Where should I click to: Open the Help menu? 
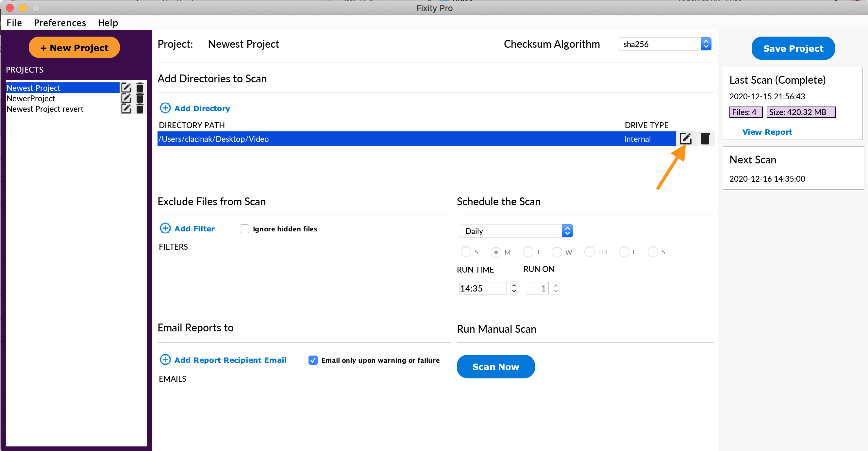[108, 23]
